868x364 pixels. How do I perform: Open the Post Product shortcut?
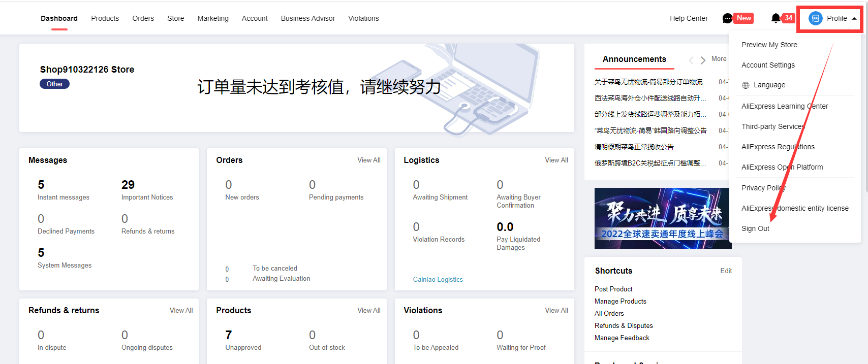pos(613,289)
